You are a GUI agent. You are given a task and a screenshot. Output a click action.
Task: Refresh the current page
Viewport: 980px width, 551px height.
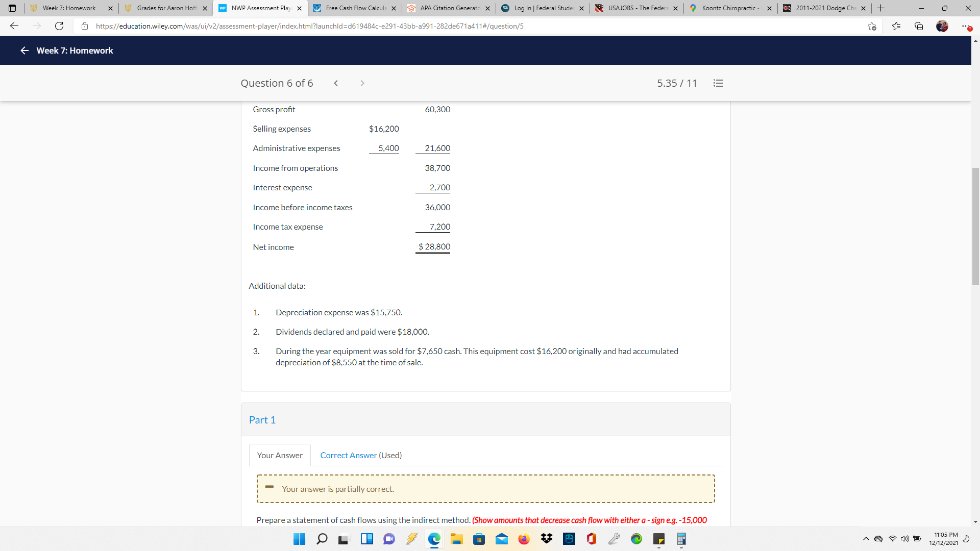pos(59,26)
